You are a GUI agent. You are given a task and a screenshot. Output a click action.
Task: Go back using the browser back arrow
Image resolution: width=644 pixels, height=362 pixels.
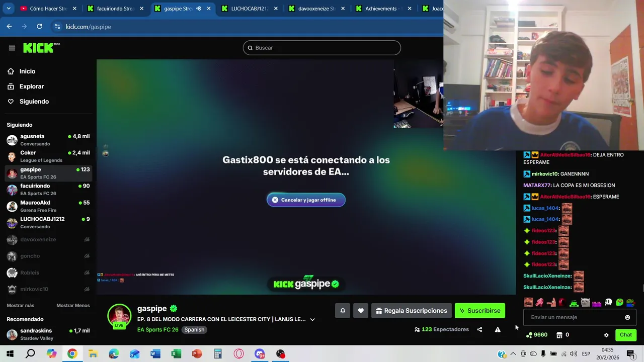[9, 26]
